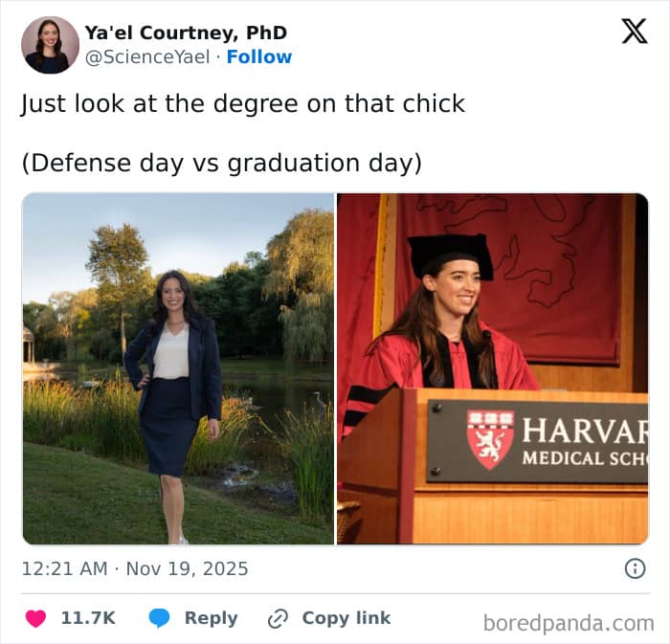Click the "Just look at the degree" text
This screenshot has height=644, width=670.
(243, 103)
